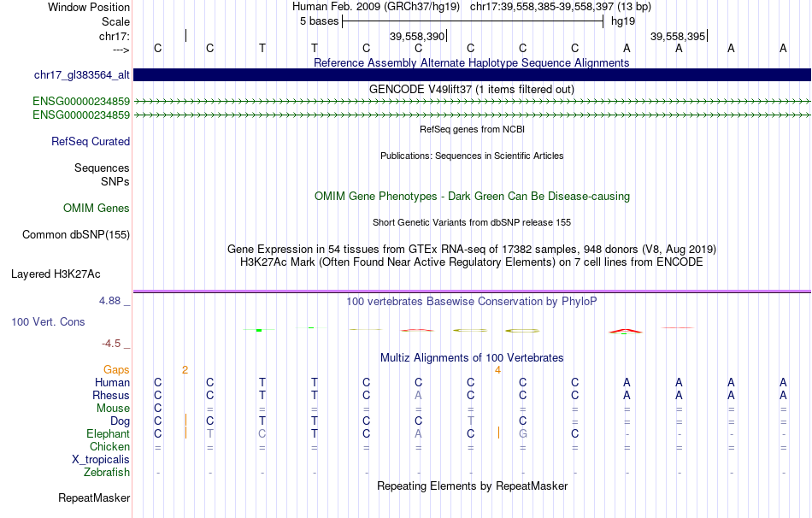Open H3K27Ac Mark ENCODE track title

pos(472,262)
